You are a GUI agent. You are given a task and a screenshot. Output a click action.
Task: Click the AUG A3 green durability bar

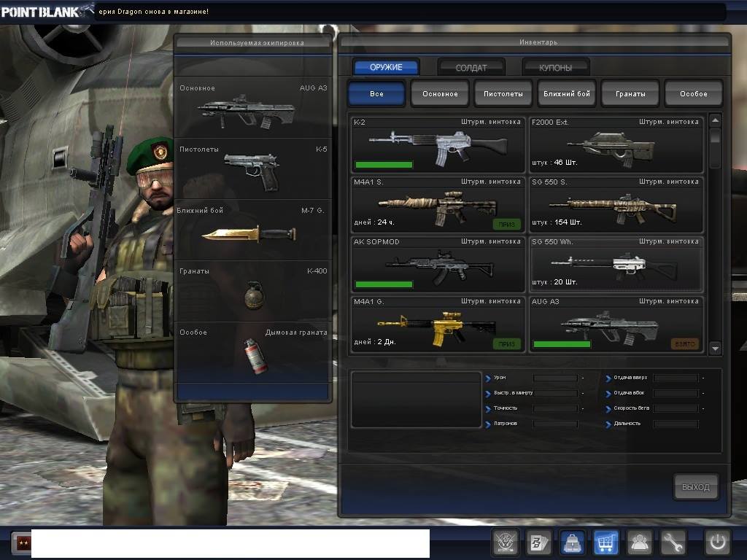tap(562, 344)
